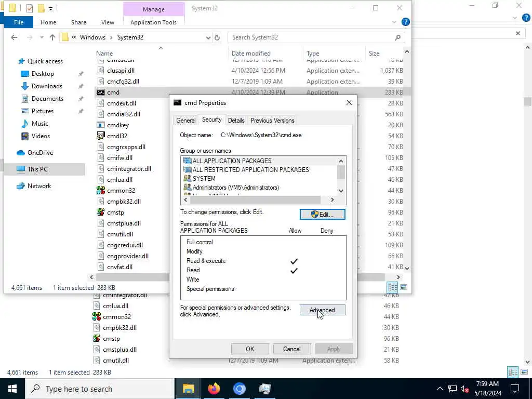Select ALL APPLICATION PACKAGES group
The width and height of the screenshot is (532, 399).
click(x=232, y=161)
